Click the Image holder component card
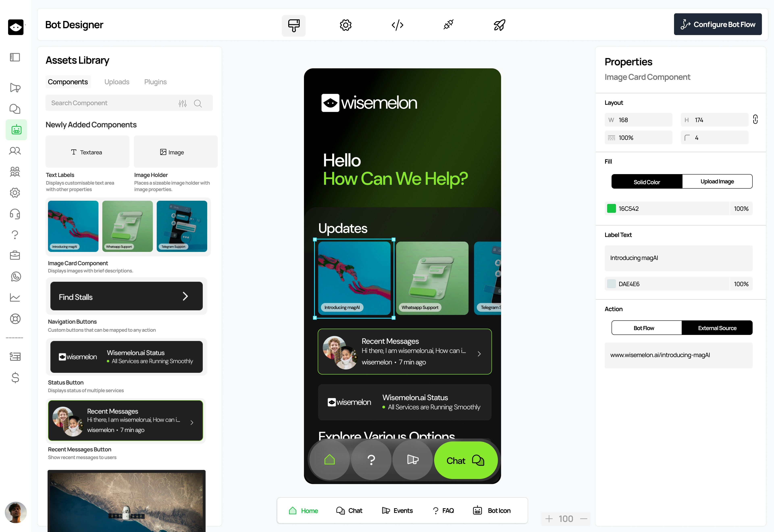774x532 pixels. click(176, 152)
